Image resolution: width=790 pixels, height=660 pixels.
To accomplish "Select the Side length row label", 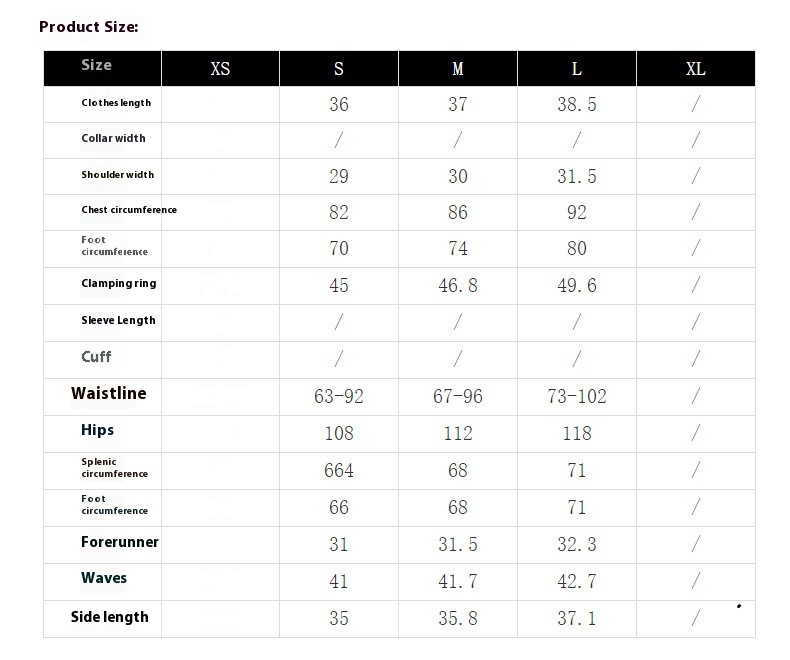I will [x=109, y=617].
